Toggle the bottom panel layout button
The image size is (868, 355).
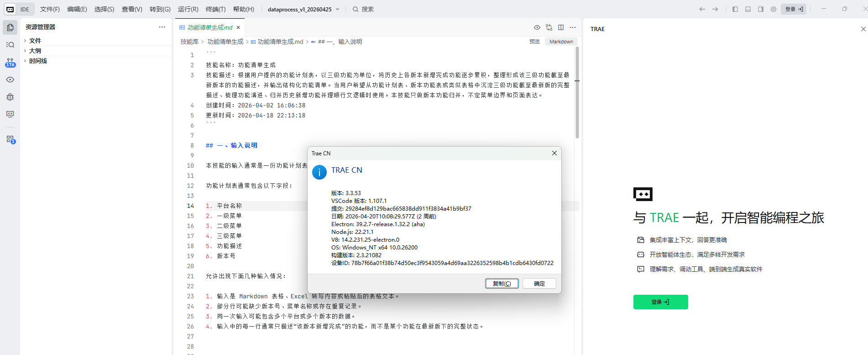tap(748, 9)
